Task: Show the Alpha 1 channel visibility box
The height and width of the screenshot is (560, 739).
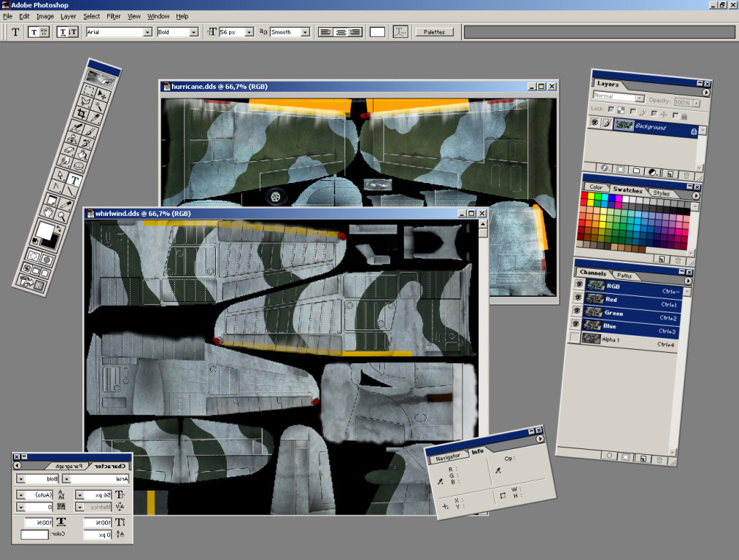Action: pos(576,338)
